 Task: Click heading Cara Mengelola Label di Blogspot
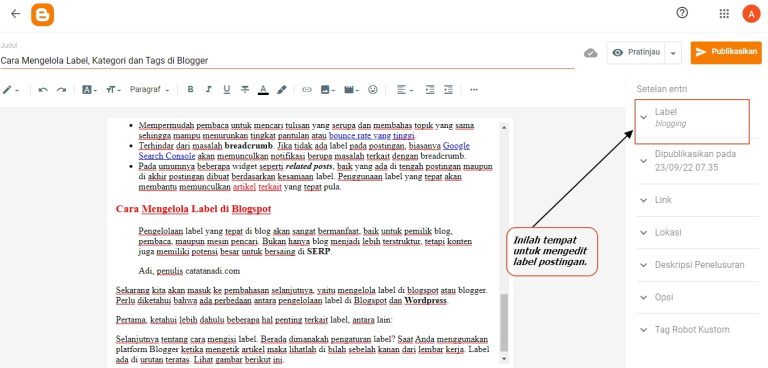193,209
